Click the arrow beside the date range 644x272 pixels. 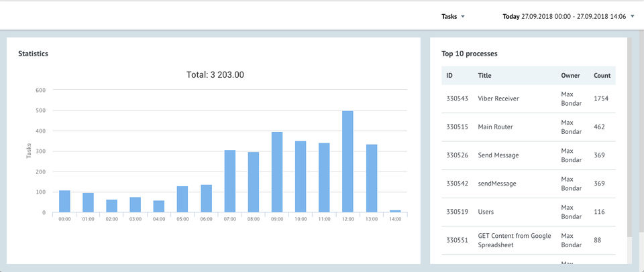tap(633, 16)
